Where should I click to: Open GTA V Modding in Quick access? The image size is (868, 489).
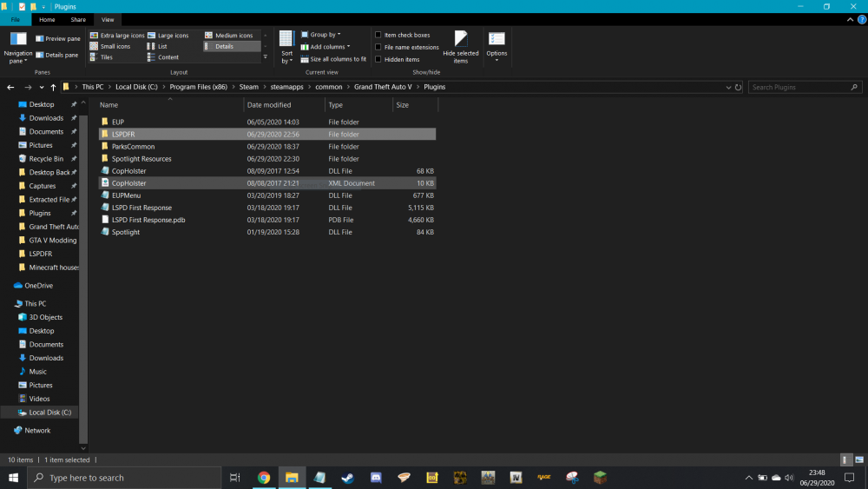(53, 240)
